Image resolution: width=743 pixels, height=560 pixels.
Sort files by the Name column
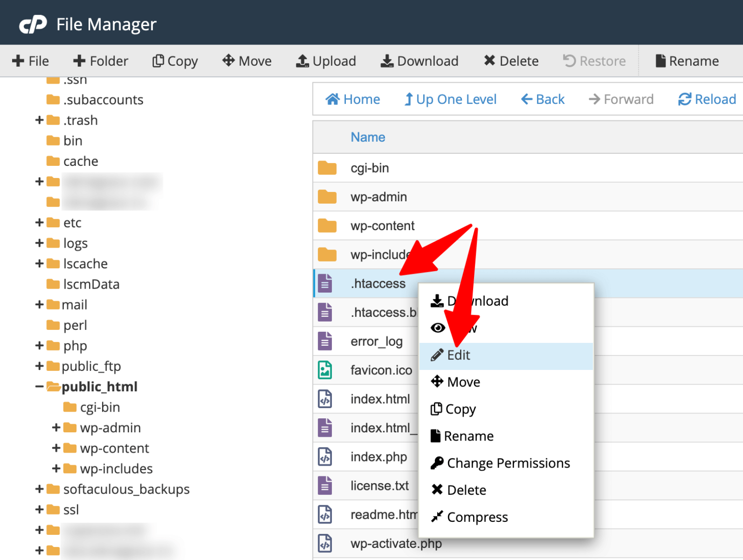click(368, 137)
